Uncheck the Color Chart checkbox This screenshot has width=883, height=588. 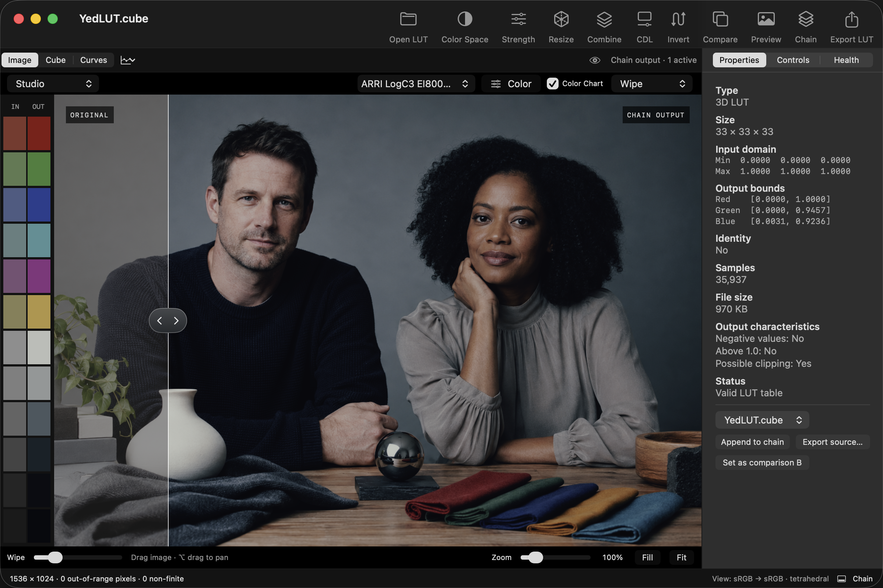click(552, 84)
